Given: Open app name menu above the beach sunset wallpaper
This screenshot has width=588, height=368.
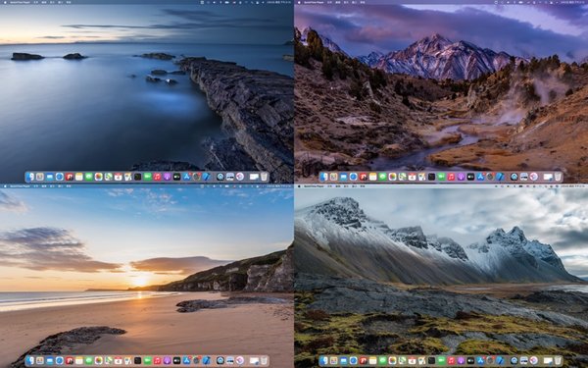Looking at the screenshot, I should [20, 185].
